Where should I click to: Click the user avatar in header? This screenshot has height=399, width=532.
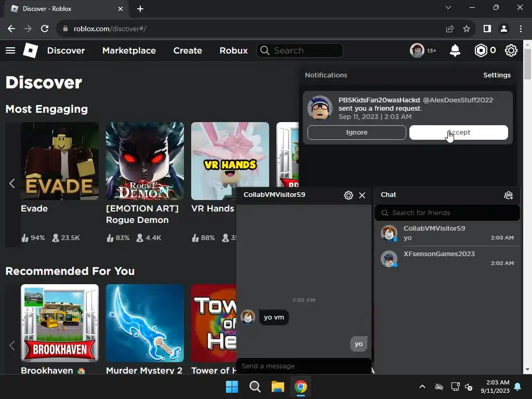[417, 50]
